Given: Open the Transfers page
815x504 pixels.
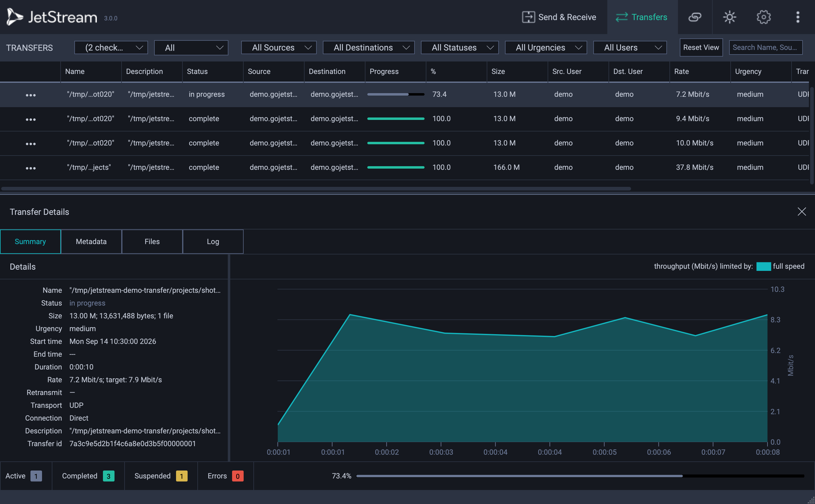Looking at the screenshot, I should coord(642,17).
